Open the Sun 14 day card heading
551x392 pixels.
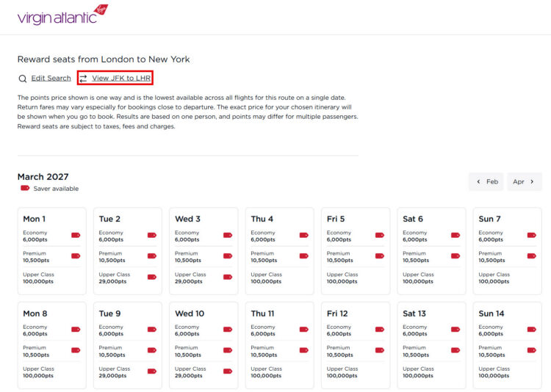point(491,313)
